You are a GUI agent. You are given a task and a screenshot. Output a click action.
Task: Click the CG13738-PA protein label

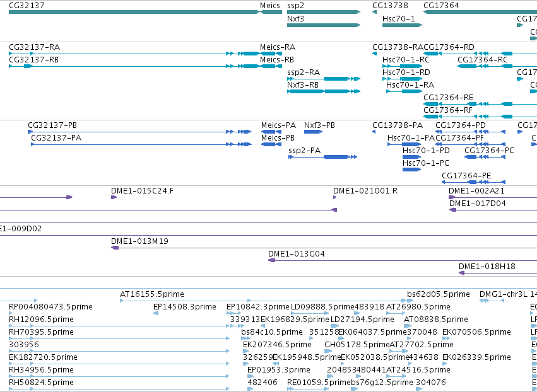coord(398,125)
